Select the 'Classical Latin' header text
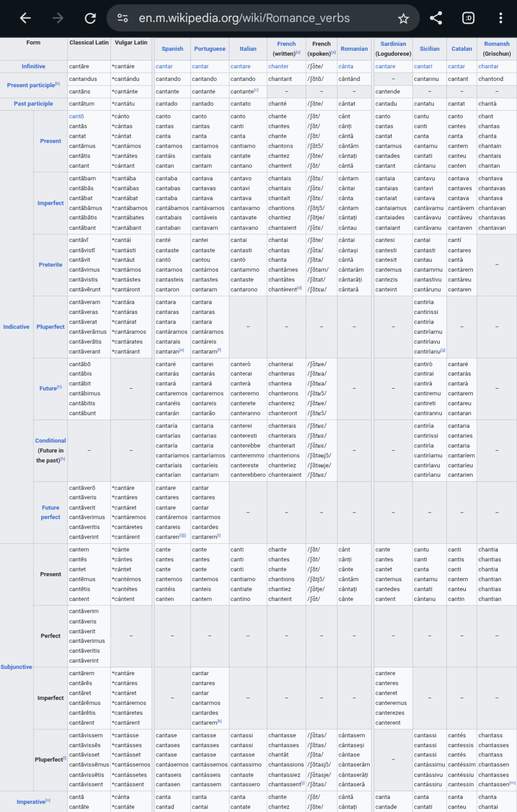 tap(89, 42)
